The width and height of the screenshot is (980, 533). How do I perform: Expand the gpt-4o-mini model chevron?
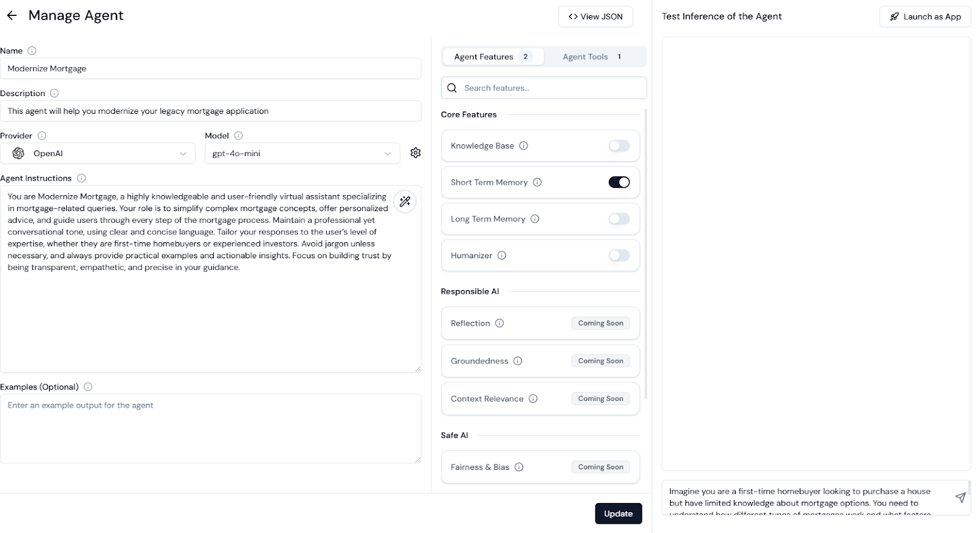click(387, 154)
